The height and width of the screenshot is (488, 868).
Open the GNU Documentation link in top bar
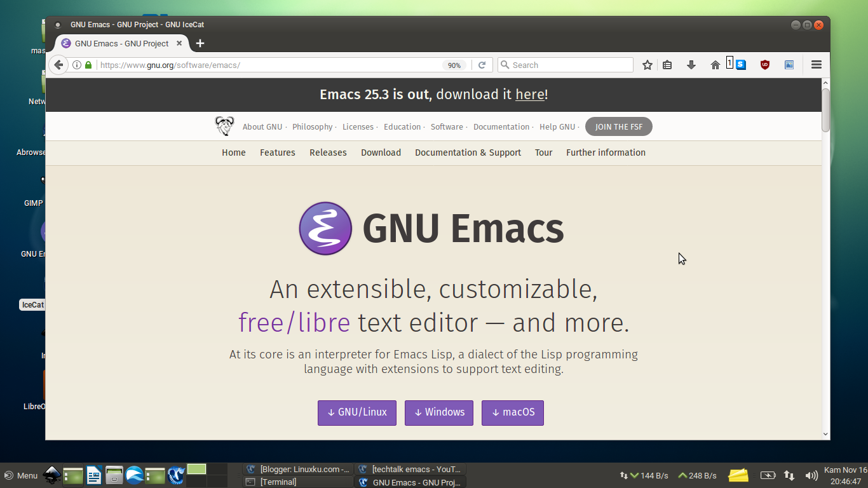click(501, 127)
